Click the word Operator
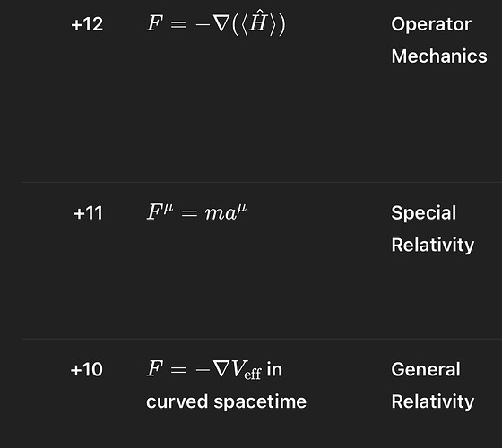The height and width of the screenshot is (448, 502). pyautogui.click(x=431, y=25)
